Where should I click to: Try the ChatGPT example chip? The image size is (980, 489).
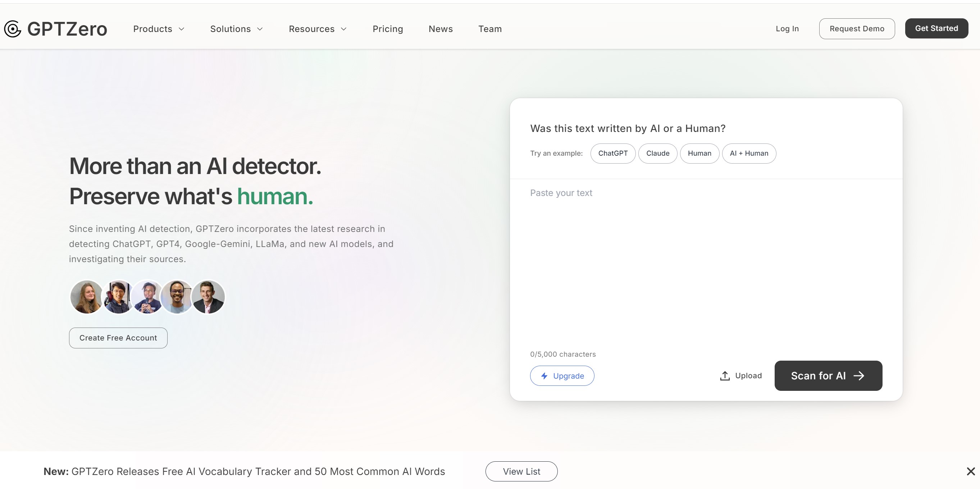(613, 153)
